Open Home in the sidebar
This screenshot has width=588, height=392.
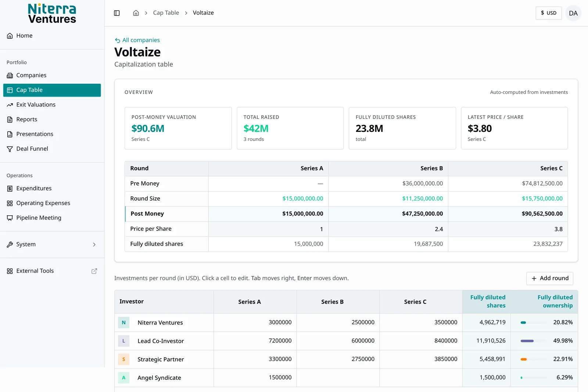(52, 36)
